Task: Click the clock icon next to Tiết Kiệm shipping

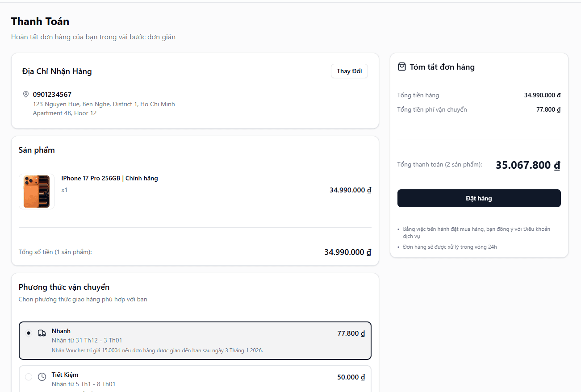Action: click(x=42, y=377)
